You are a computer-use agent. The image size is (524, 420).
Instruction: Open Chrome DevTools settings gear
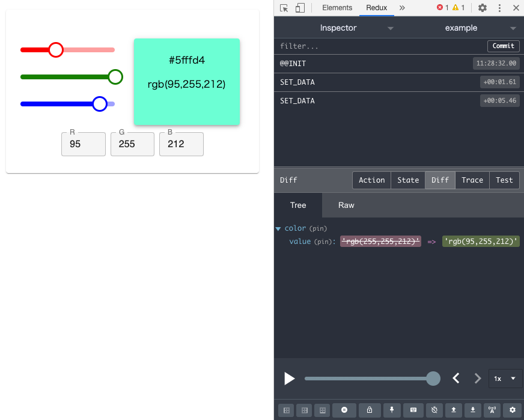(x=482, y=8)
